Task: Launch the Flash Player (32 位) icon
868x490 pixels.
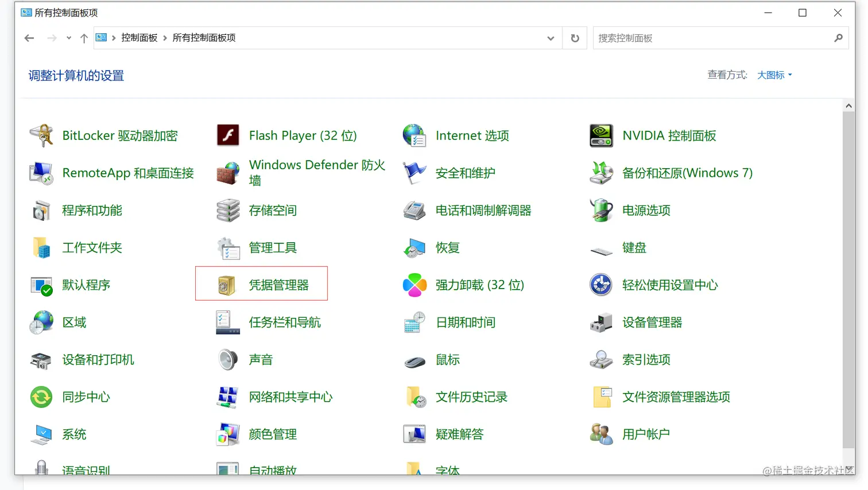Action: 228,136
